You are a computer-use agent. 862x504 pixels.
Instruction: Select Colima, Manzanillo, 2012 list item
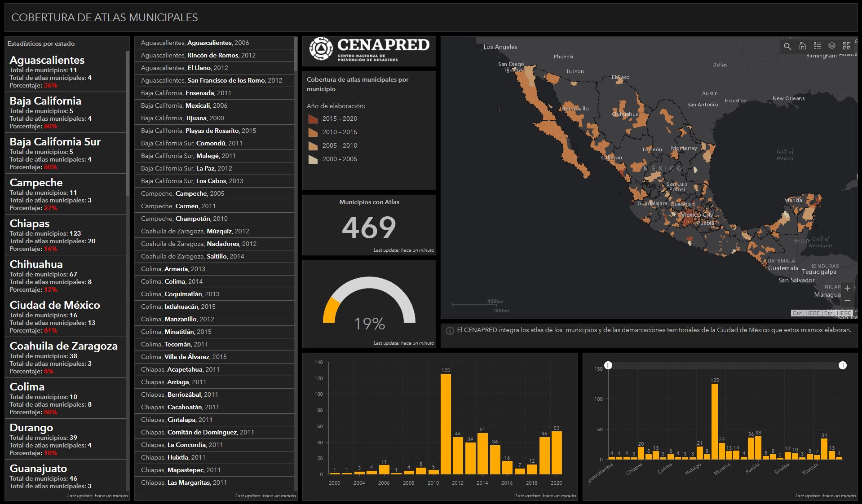214,319
